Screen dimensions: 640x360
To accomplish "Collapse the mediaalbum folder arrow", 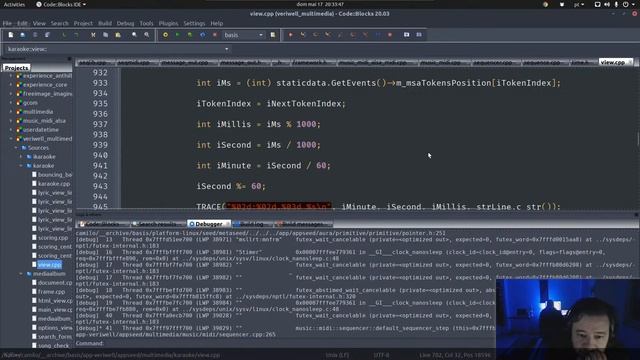I will tap(21, 273).
